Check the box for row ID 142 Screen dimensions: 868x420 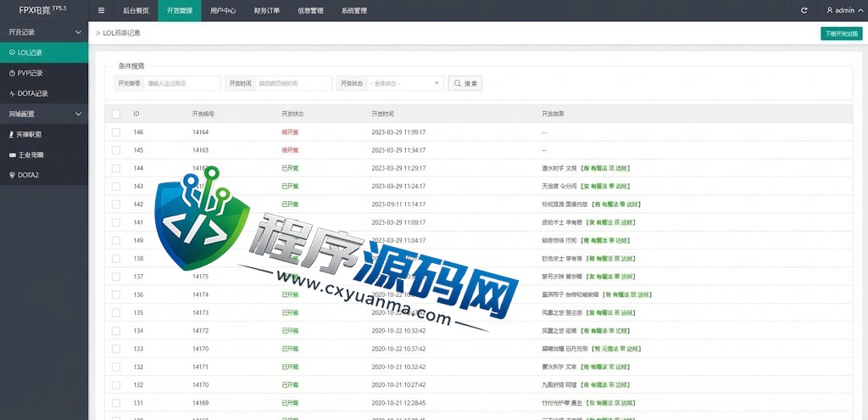115,204
